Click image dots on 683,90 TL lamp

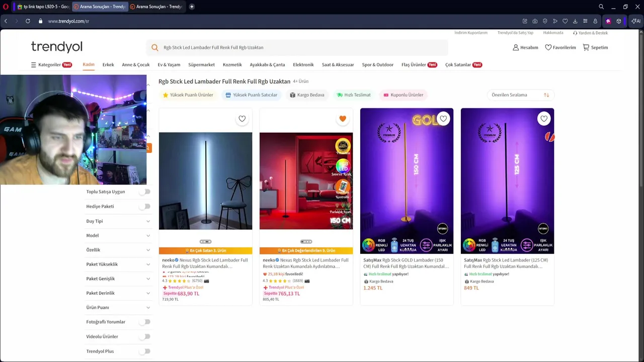(x=205, y=242)
